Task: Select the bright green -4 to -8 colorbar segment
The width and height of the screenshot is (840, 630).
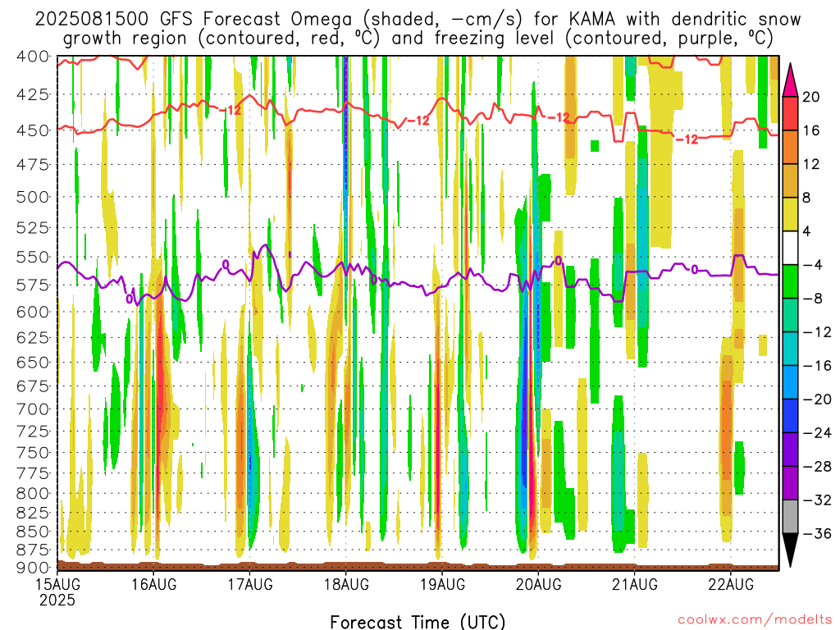Action: pyautogui.click(x=790, y=281)
